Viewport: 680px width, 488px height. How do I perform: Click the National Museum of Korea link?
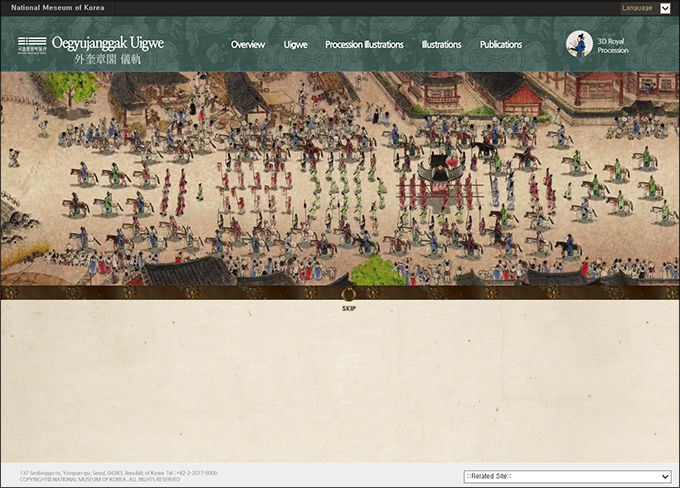click(x=58, y=8)
